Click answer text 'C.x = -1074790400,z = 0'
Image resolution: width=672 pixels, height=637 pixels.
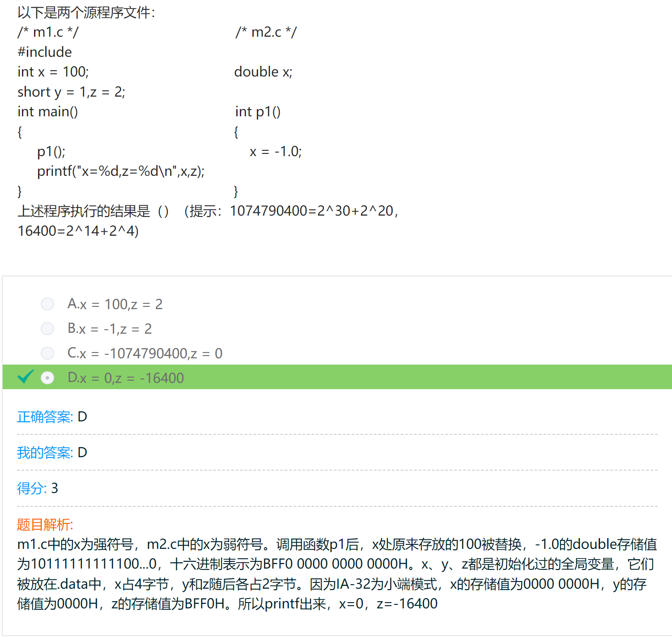(145, 353)
